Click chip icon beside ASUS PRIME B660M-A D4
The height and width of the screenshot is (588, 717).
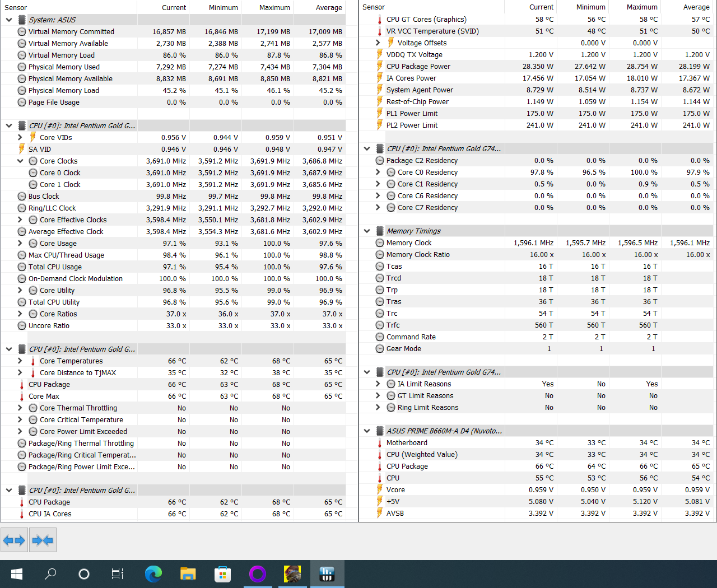(380, 431)
